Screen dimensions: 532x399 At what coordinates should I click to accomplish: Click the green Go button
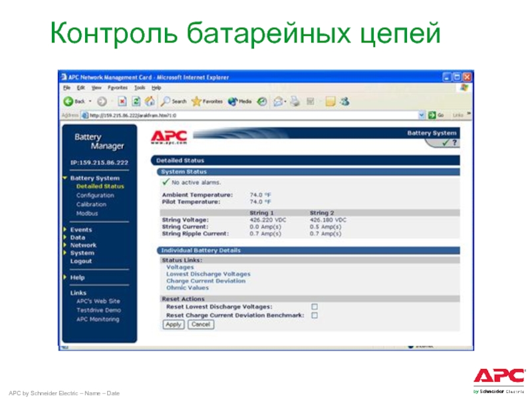point(436,115)
